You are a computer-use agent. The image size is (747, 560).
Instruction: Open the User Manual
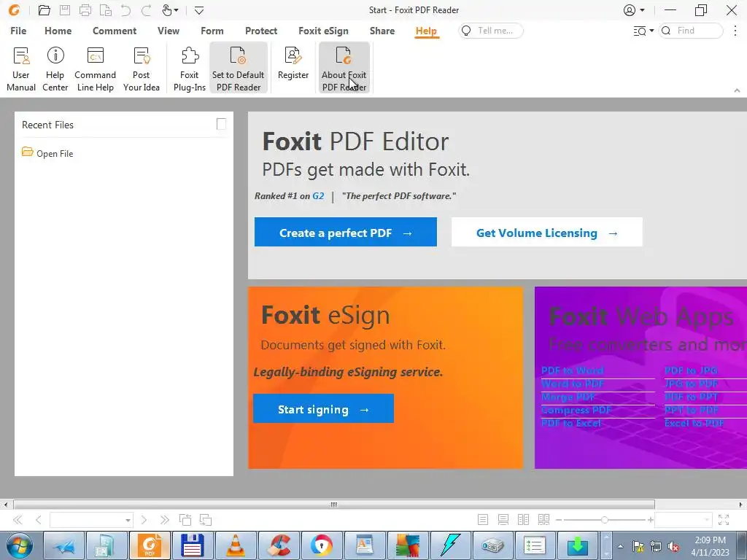pos(21,68)
